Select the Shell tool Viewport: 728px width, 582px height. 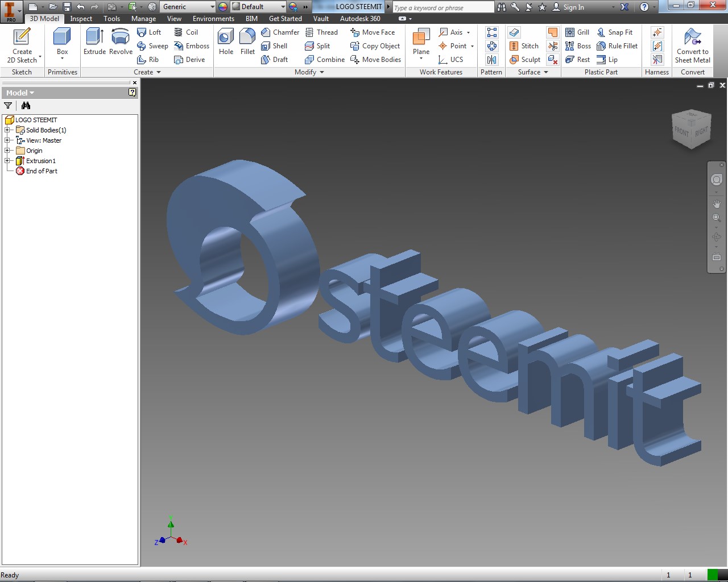click(274, 46)
